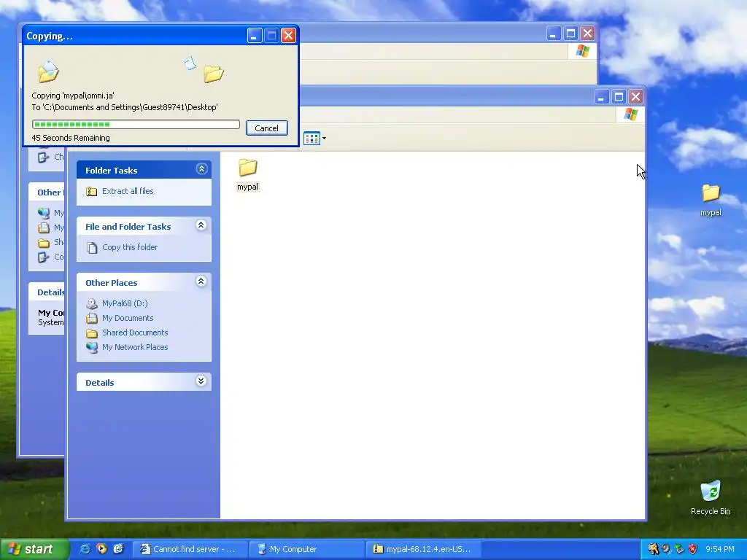Click the Other Places panel header

pos(144,282)
